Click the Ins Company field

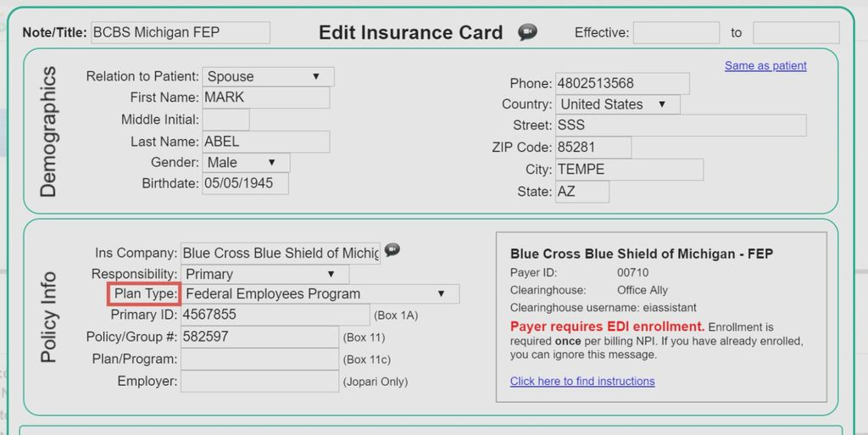click(x=281, y=253)
